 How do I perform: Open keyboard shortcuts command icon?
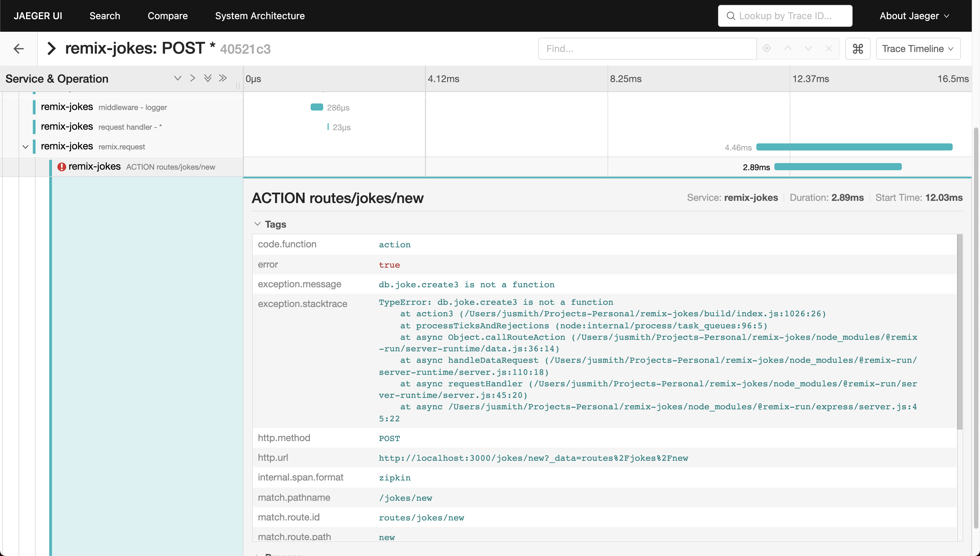pyautogui.click(x=857, y=48)
